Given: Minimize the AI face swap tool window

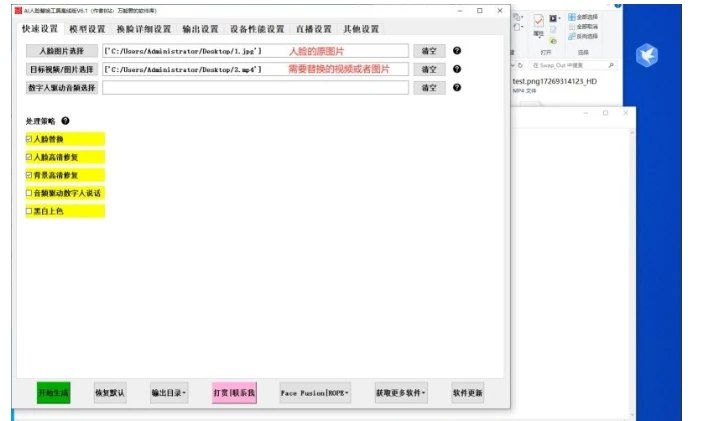Looking at the screenshot, I should click(460, 11).
